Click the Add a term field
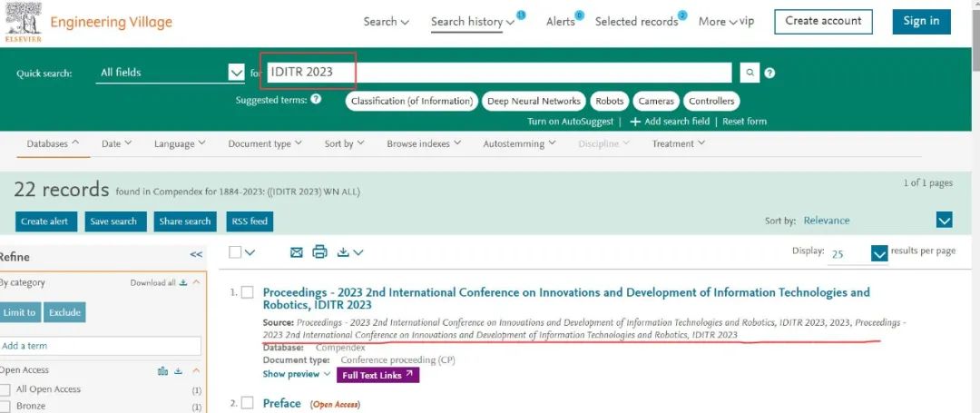980x413 pixels. 100,346
